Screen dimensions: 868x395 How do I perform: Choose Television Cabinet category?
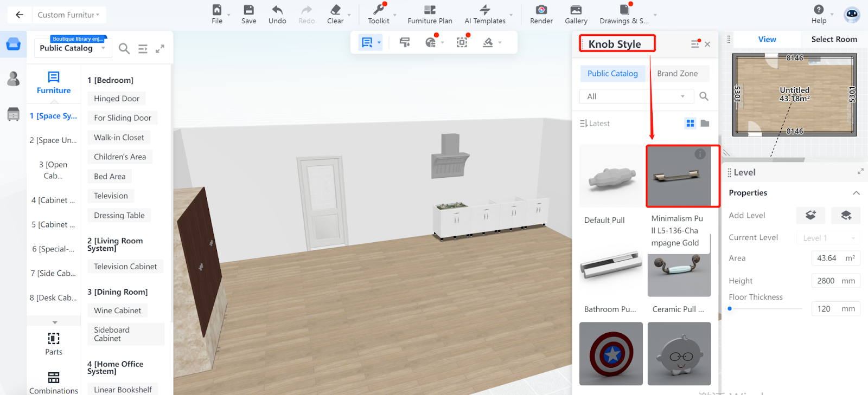[125, 267]
